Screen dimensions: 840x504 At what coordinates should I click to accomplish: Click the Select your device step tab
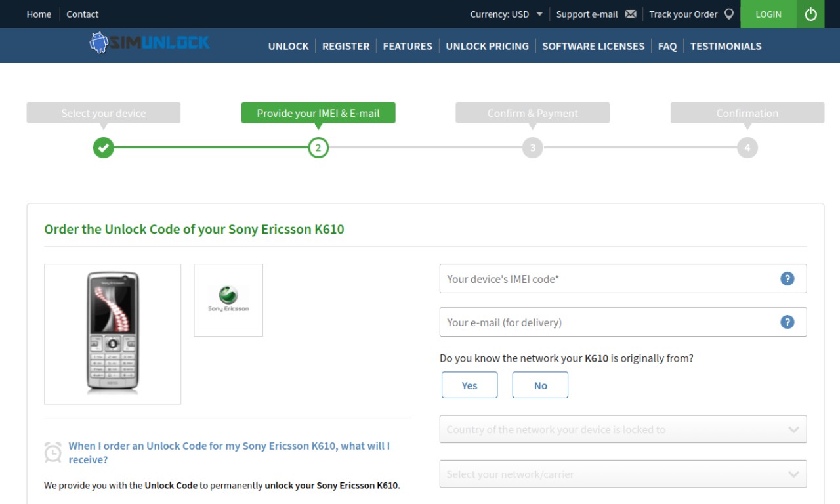103,113
